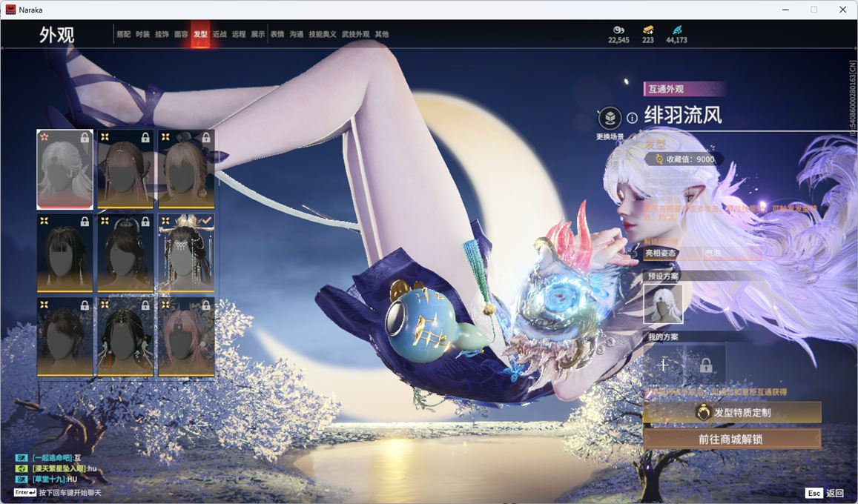
Task: Click the channel icon beside 漫天繁星坠入眼
Action: [x=22, y=468]
